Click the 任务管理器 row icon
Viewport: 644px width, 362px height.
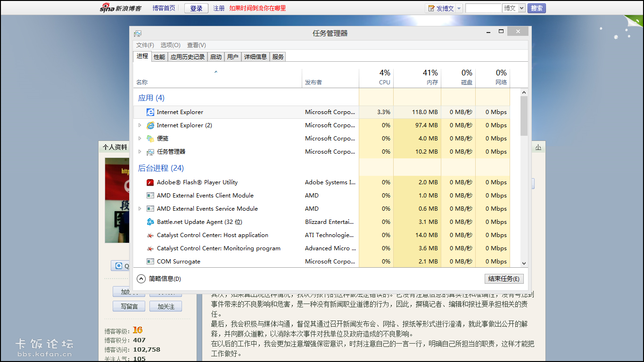click(150, 152)
